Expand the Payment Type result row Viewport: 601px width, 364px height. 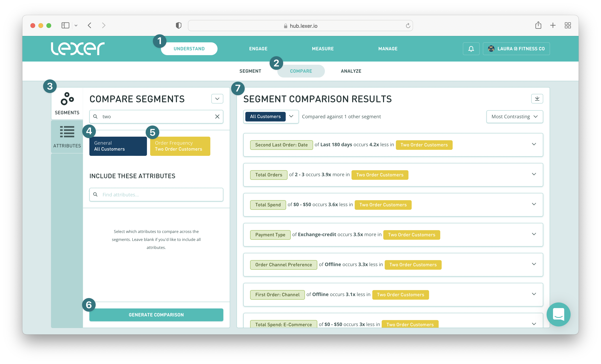click(534, 234)
